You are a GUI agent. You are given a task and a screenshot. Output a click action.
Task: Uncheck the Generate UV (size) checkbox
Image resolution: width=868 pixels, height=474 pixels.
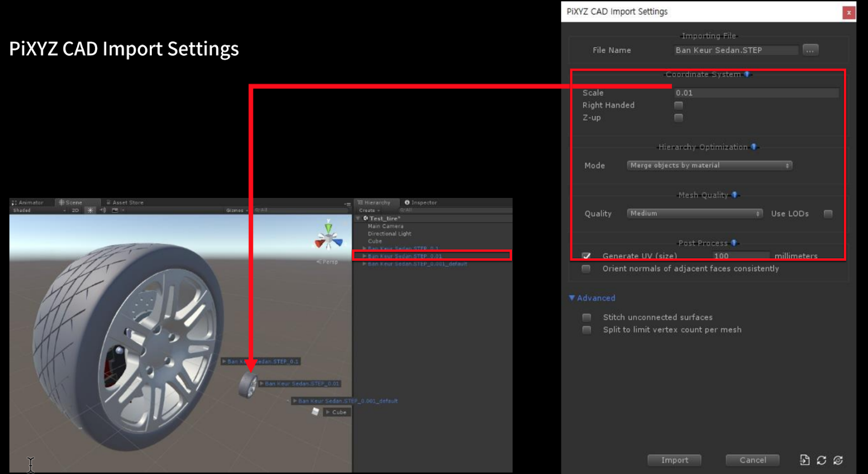coord(586,256)
